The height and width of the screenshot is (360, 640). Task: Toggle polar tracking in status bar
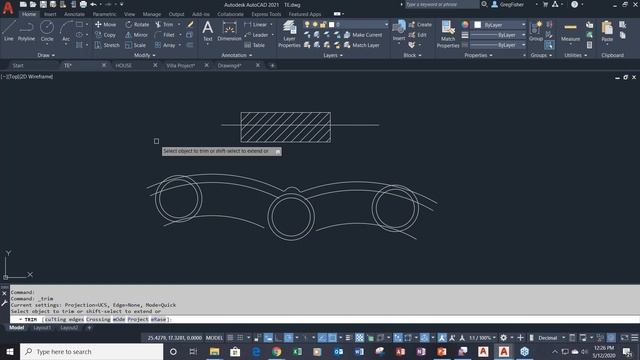289,338
